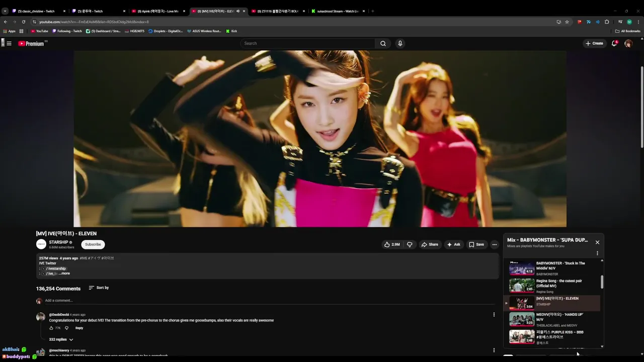Click the YouTube Premium logo
Screen dimensions: 644x362
point(32,43)
